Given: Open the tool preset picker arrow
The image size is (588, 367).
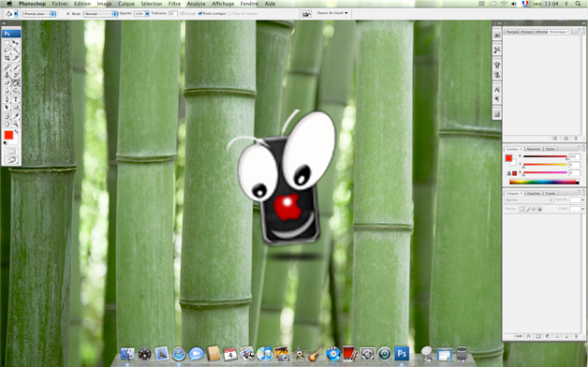Looking at the screenshot, I should tap(16, 14).
